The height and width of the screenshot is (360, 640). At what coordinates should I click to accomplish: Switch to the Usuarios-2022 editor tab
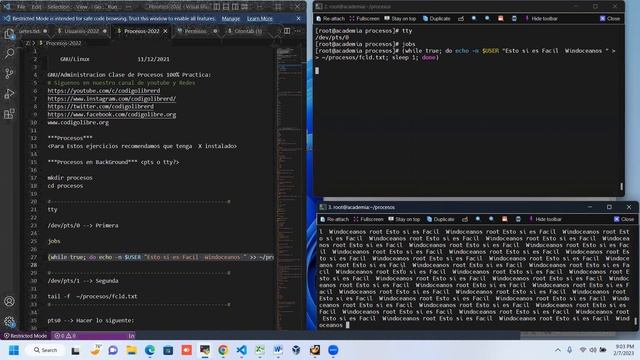pyautogui.click(x=81, y=31)
